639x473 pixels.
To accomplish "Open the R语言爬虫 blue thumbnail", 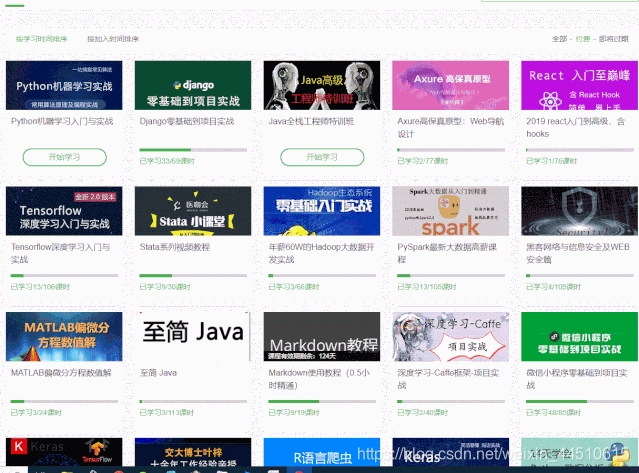I will [x=322, y=452].
